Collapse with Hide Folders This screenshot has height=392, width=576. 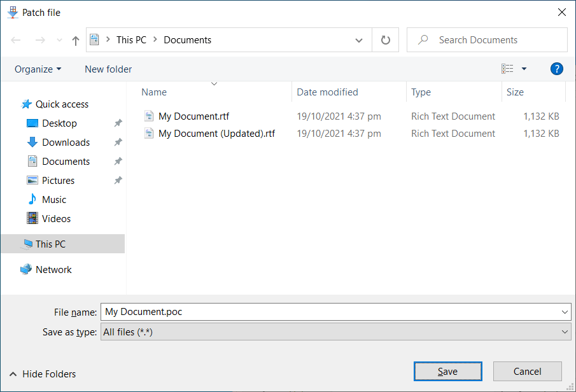(43, 374)
